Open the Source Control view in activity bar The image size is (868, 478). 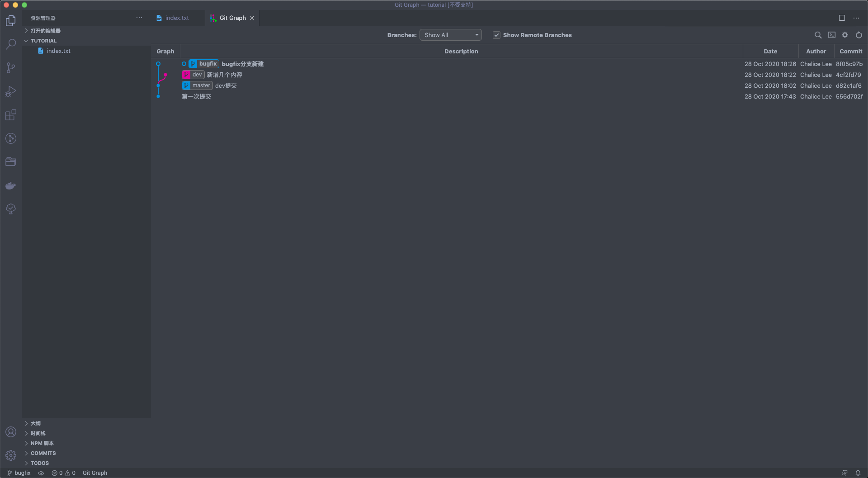coord(11,68)
